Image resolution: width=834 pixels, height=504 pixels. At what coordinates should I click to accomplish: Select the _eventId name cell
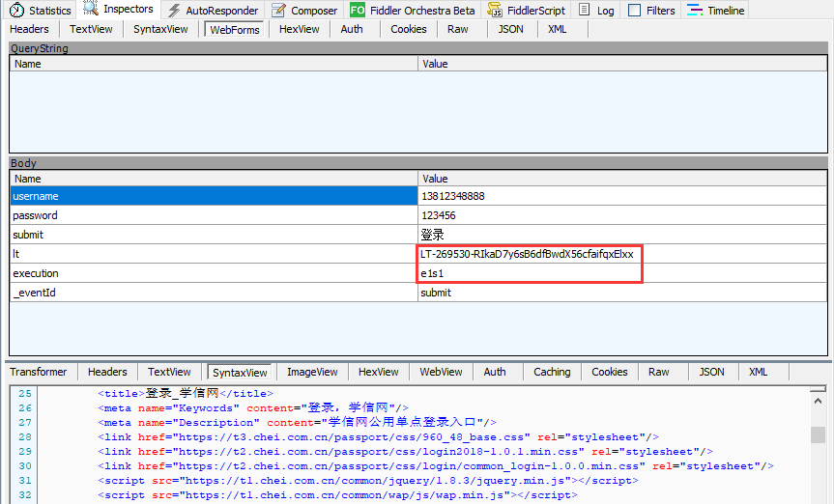coord(214,293)
